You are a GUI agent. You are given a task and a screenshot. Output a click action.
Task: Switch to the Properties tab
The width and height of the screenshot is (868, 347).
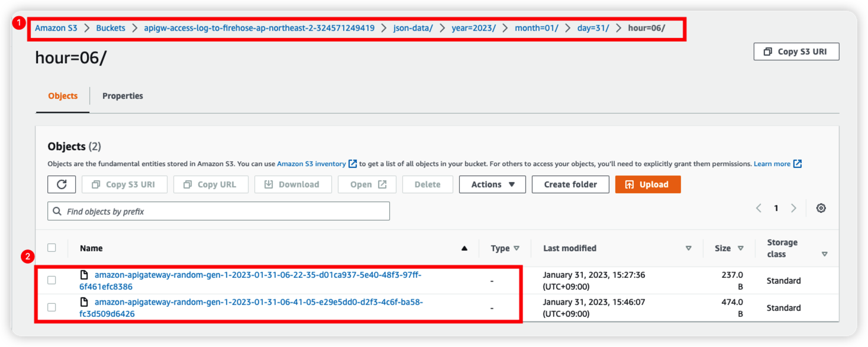[122, 96]
